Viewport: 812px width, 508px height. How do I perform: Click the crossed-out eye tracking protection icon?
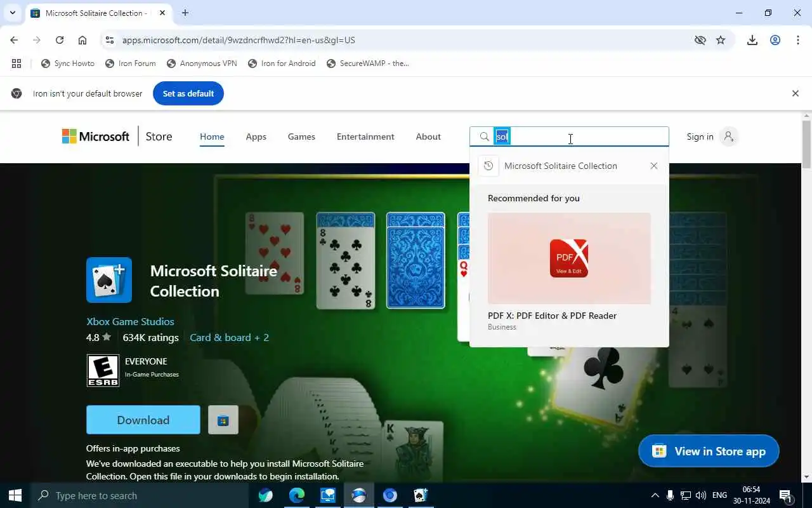(700, 40)
